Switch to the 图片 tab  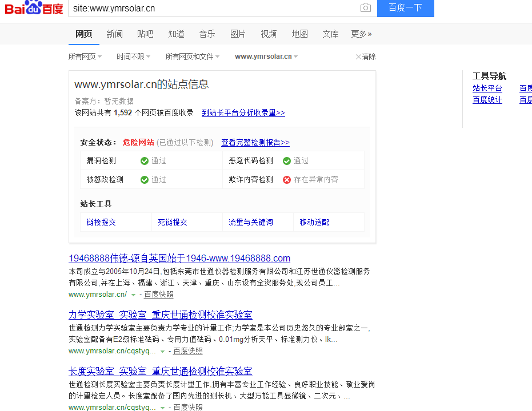238,34
